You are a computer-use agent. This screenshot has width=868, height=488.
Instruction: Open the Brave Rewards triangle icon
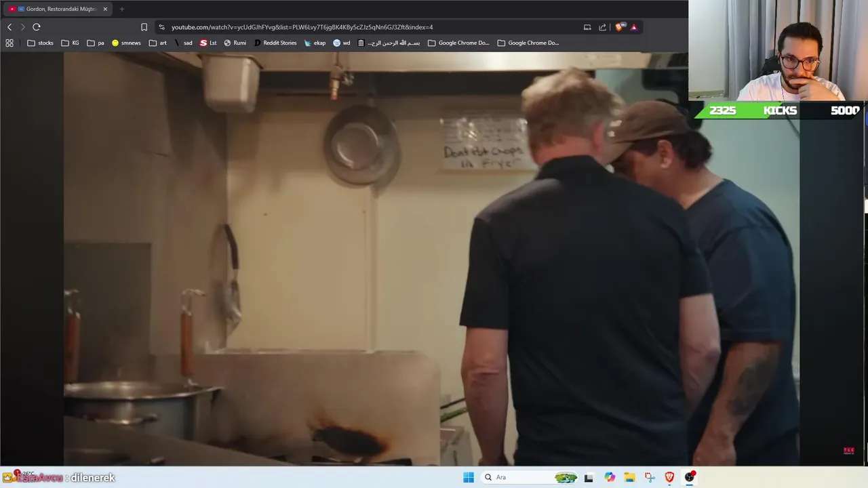click(x=634, y=27)
